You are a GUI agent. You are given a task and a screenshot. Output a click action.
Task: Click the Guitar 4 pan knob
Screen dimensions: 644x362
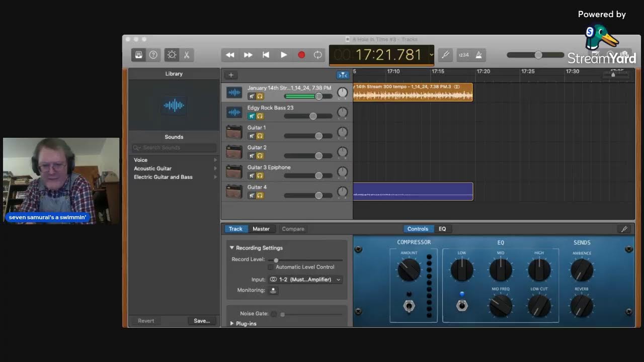[x=342, y=192]
